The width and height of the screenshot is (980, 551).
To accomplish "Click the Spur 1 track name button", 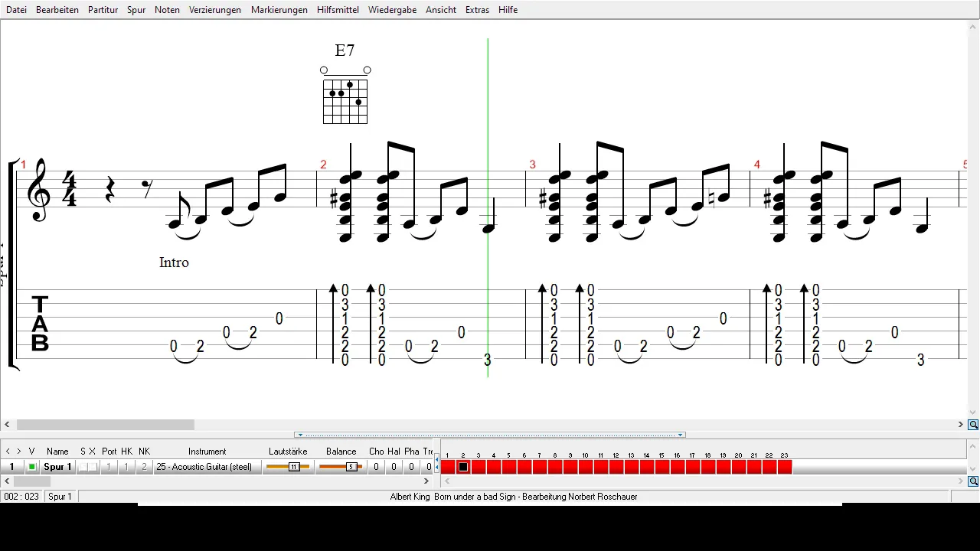I will tap(58, 467).
